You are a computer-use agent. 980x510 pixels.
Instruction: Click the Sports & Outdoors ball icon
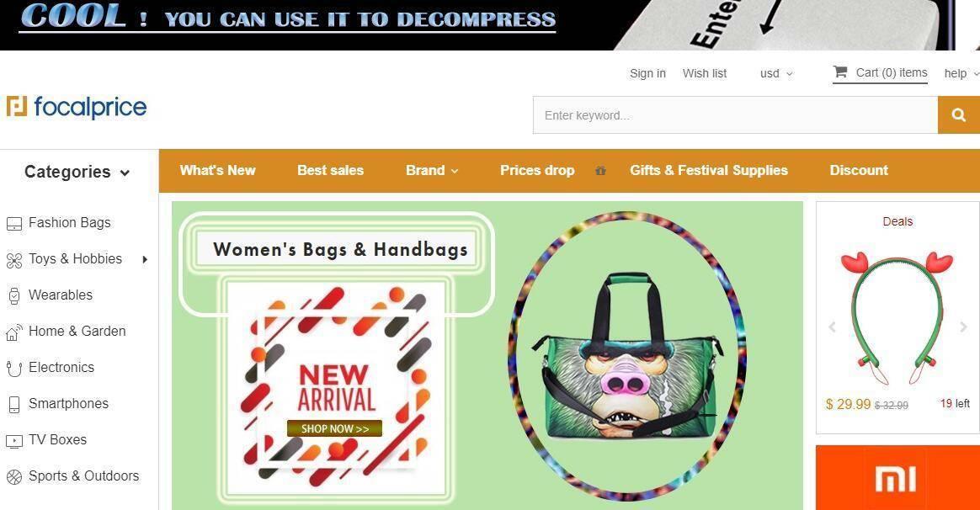pos(13,477)
